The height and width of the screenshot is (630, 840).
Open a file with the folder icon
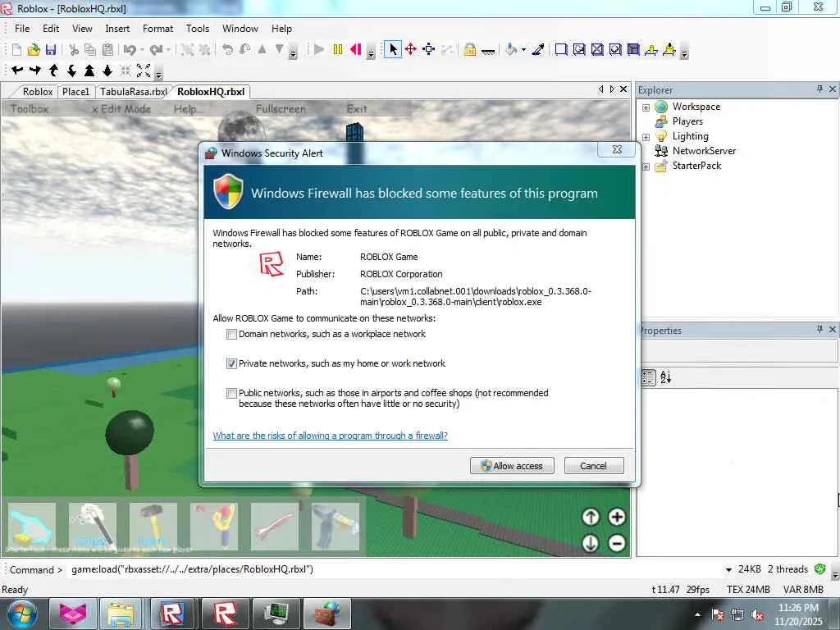34,50
